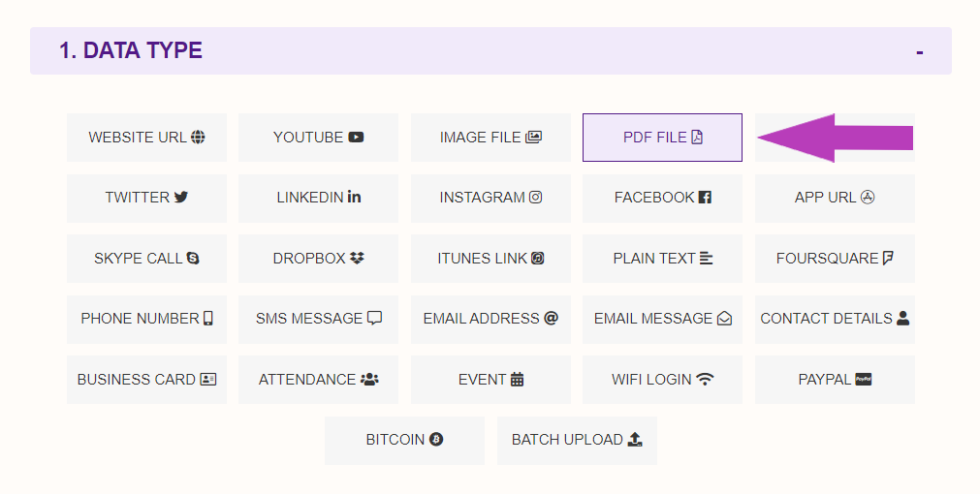Choose the YouTube data type option
The image size is (980, 494).
pos(318,138)
